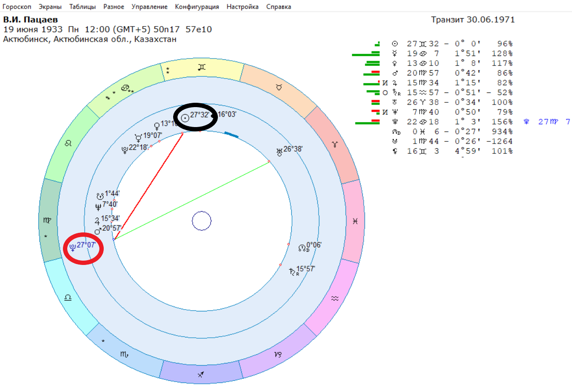Click the birth date line 19 июня 1933
The width and height of the screenshot is (572, 392).
pyautogui.click(x=107, y=29)
